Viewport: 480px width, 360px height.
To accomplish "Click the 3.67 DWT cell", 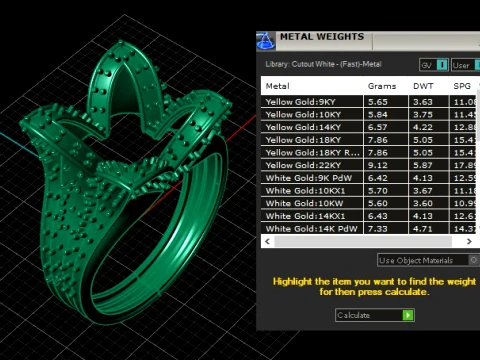I will tap(429, 190).
